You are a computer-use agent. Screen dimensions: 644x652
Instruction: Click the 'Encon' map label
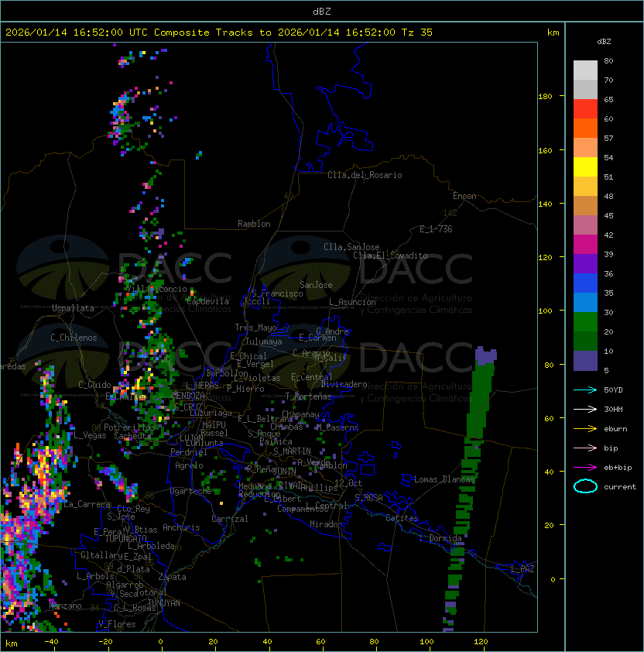[464, 196]
